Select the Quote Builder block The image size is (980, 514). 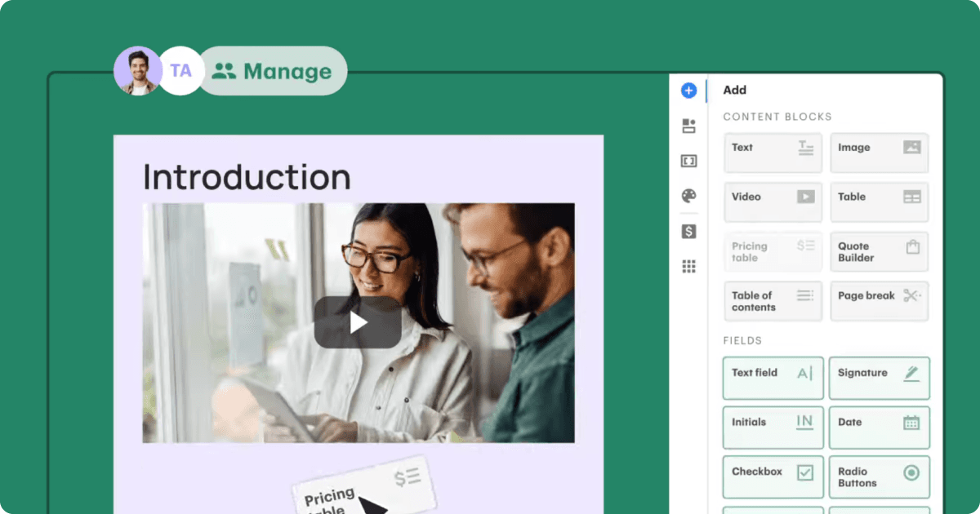[879, 252]
